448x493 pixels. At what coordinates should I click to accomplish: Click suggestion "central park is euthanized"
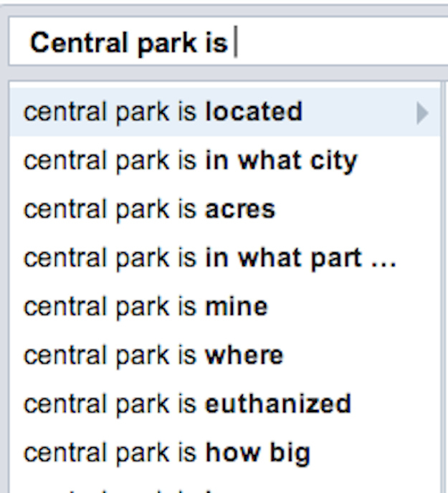click(187, 404)
